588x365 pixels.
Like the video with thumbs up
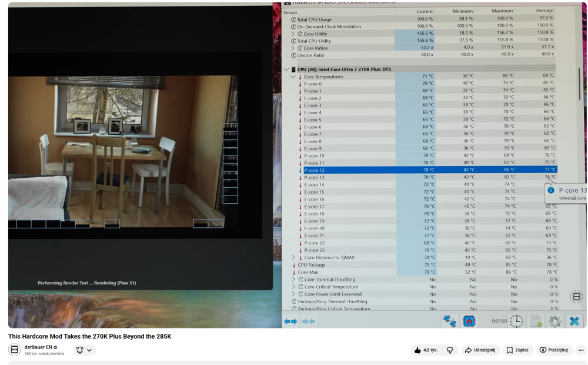[x=426, y=350]
